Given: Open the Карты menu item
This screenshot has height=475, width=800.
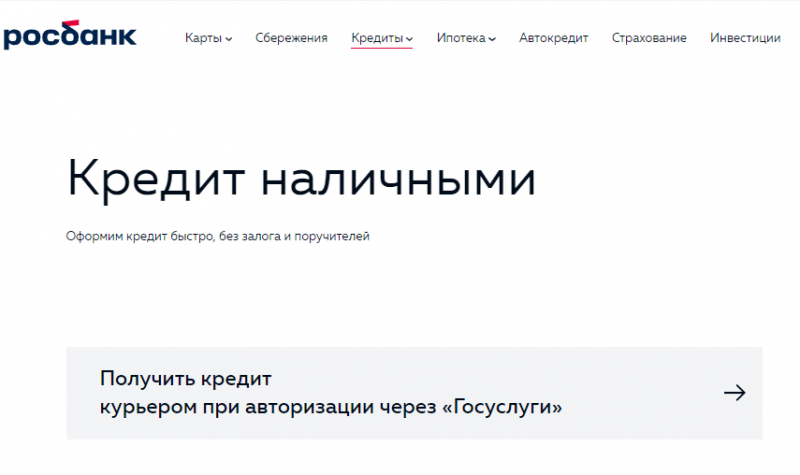Looking at the screenshot, I should tap(204, 38).
